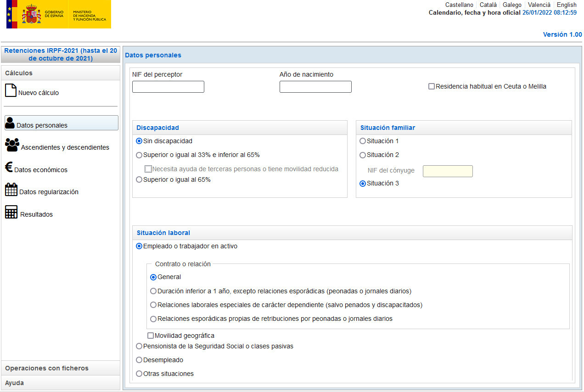Select disability Superior o igual al 65%
Image resolution: width=584 pixels, height=392 pixels.
[x=139, y=180]
